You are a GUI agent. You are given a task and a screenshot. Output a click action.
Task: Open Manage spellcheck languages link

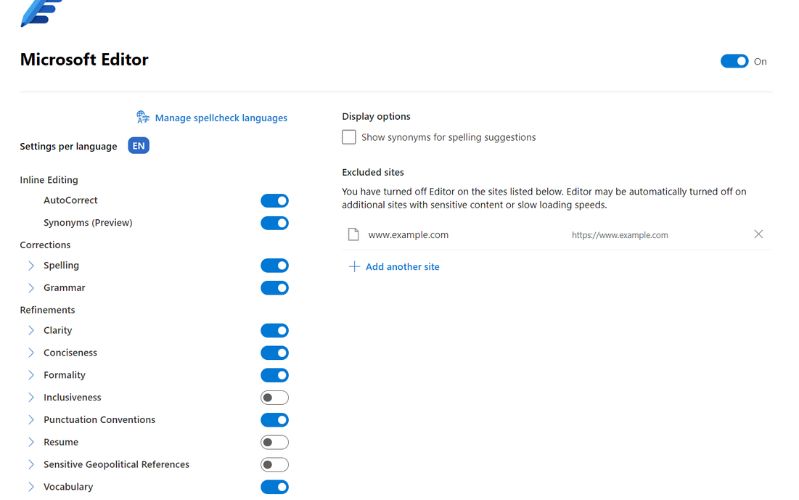tap(221, 118)
